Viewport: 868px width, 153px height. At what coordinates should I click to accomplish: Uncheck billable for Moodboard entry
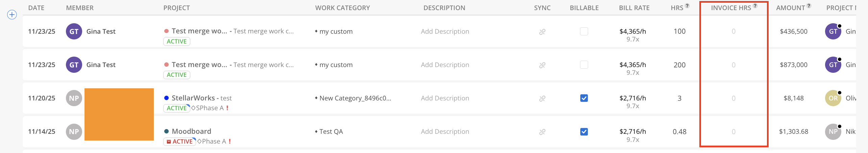coord(584,131)
